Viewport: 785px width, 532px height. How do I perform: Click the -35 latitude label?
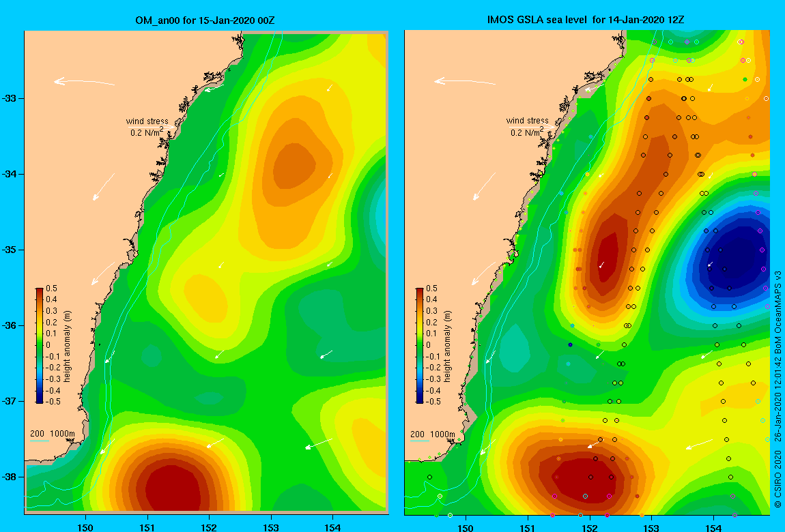click(x=10, y=250)
